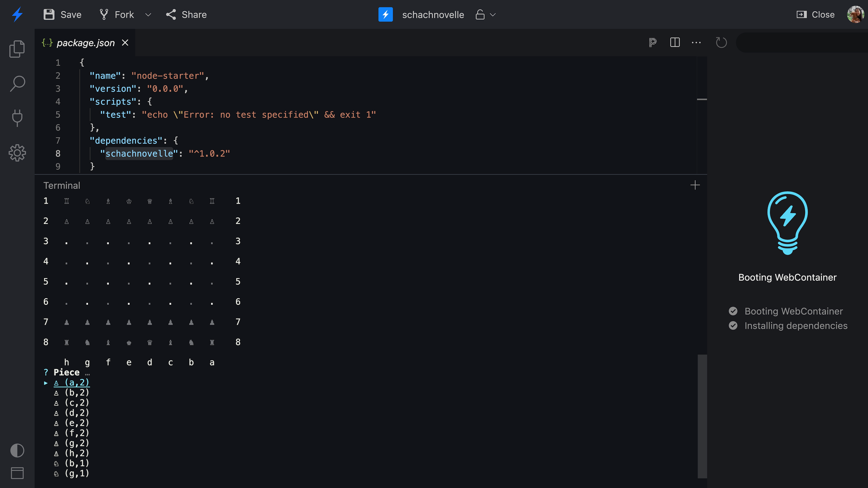Toggle the bottom panel layout icon
The width and height of the screenshot is (868, 488).
[17, 473]
